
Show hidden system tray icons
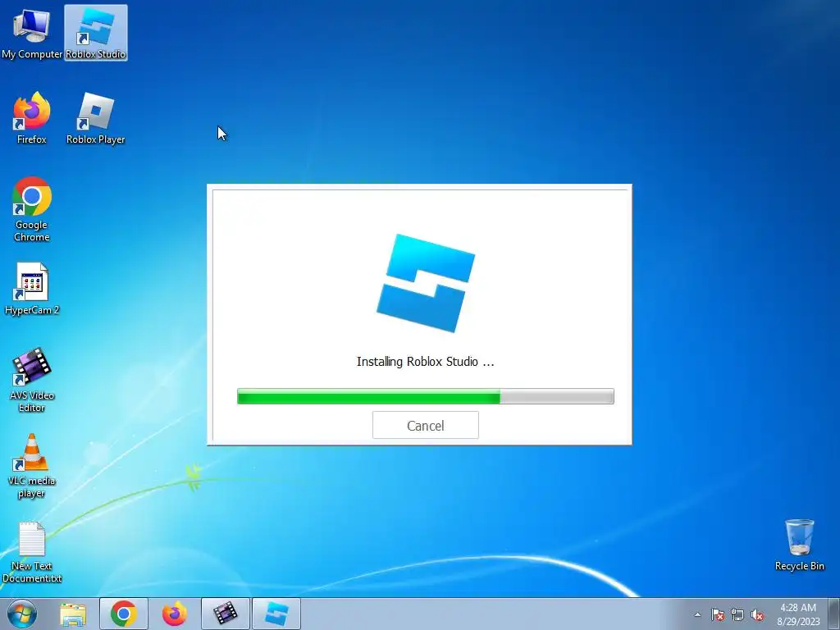coord(697,614)
